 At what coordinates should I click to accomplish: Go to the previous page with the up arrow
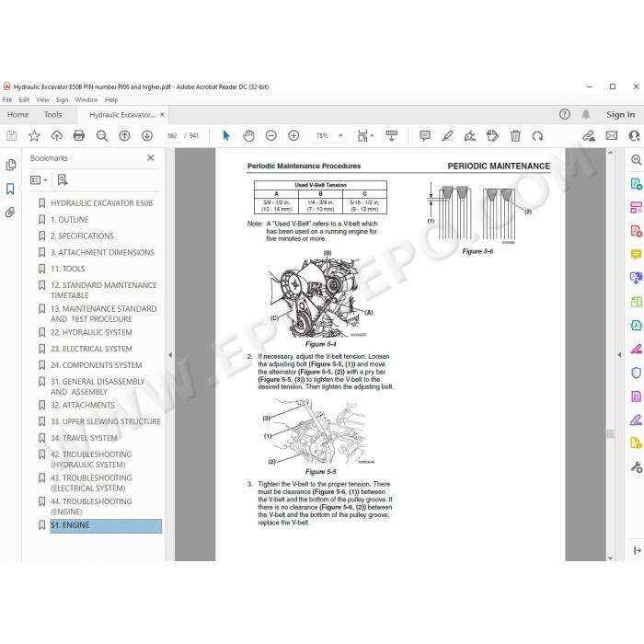[x=124, y=135]
